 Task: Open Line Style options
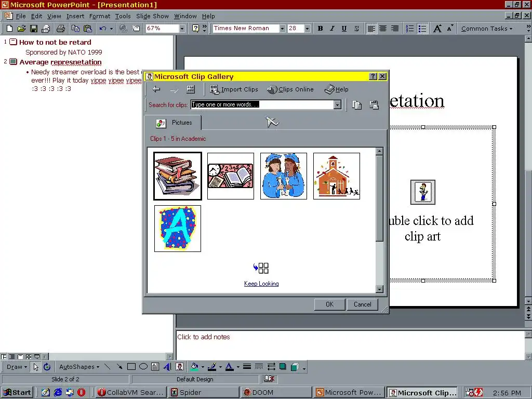coord(247,367)
